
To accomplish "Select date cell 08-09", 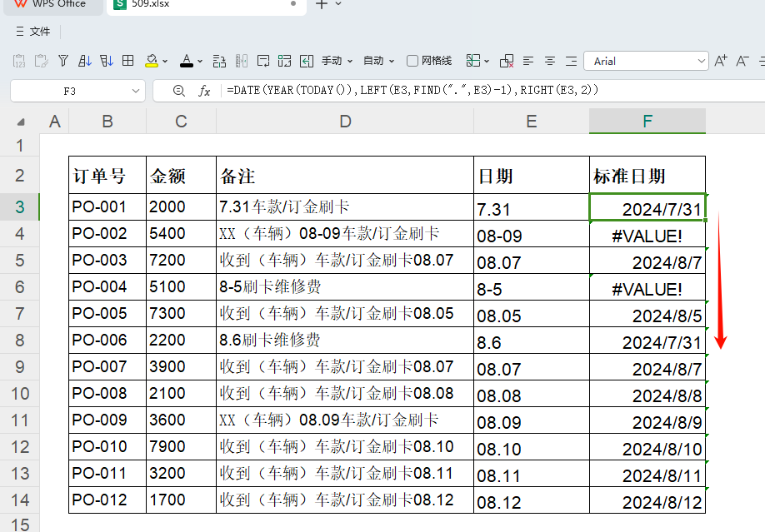I will (532, 234).
